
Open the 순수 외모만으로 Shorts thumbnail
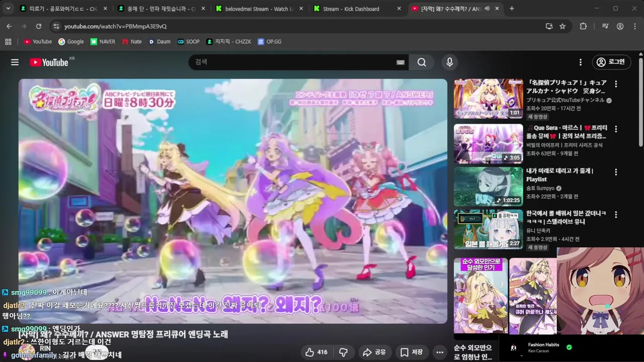tap(480, 296)
